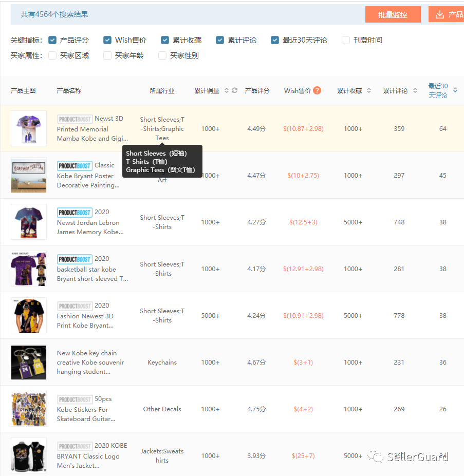
Task: Click ProductBoost badge on 50pcs Kobe Stickers
Action: [x=75, y=399]
